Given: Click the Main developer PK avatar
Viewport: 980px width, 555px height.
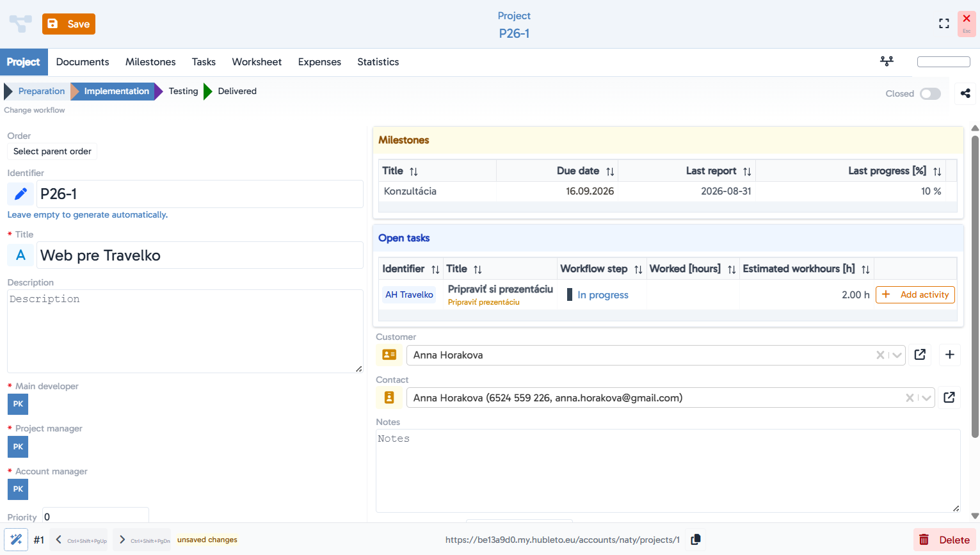Looking at the screenshot, I should (18, 404).
